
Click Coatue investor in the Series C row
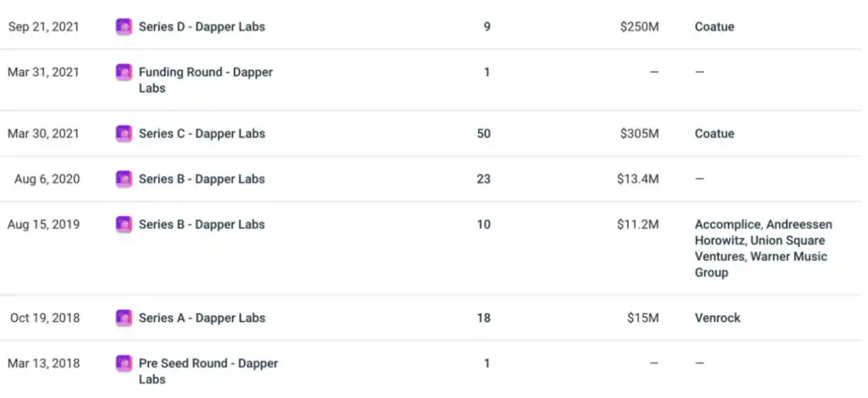click(715, 134)
